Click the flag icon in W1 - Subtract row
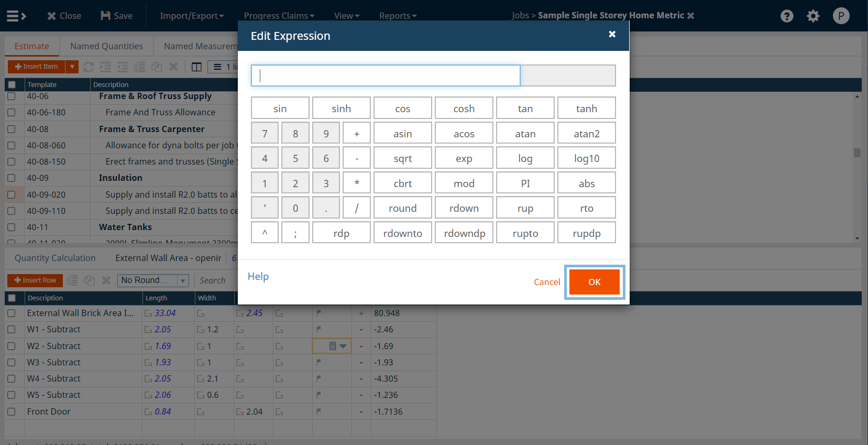 [318, 329]
